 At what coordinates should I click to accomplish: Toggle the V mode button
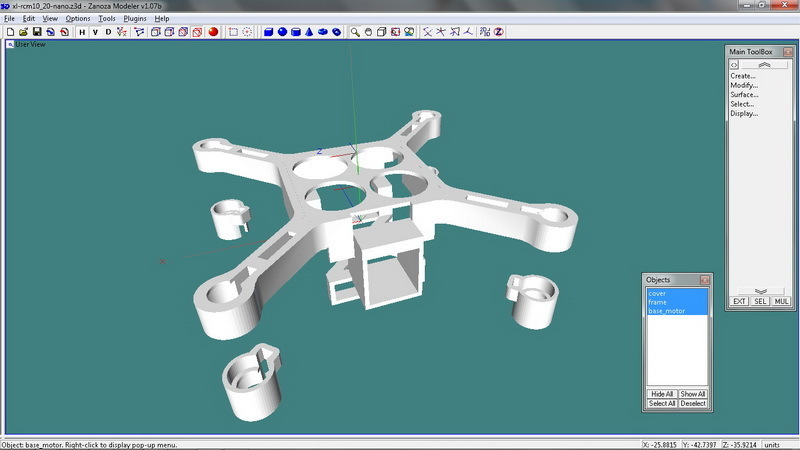tap(95, 32)
